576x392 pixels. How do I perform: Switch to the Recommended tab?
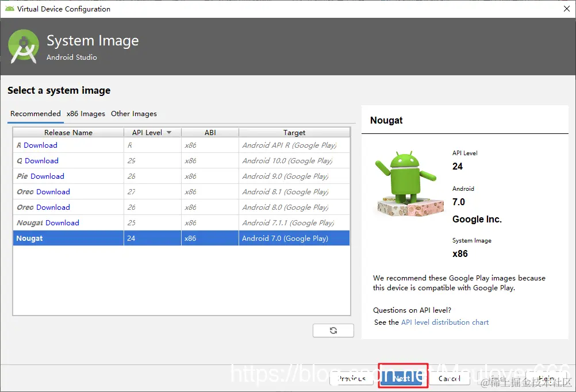coord(35,114)
